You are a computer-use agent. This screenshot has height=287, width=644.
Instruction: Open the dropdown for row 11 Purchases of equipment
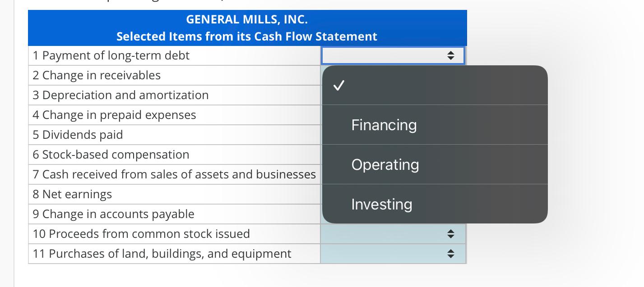393,254
